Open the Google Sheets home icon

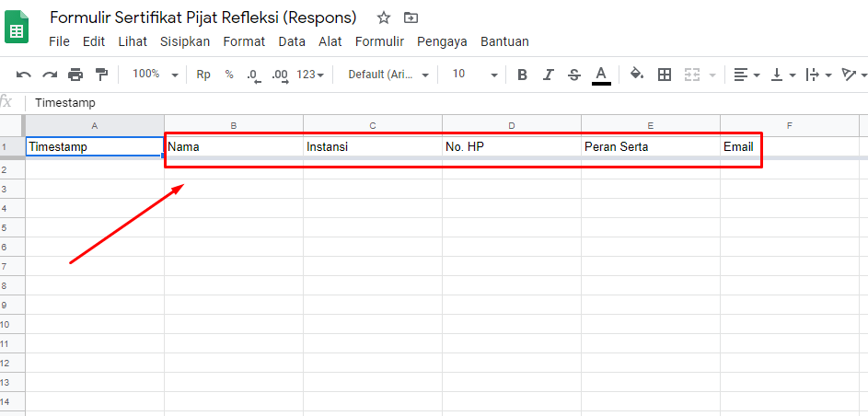pyautogui.click(x=17, y=27)
